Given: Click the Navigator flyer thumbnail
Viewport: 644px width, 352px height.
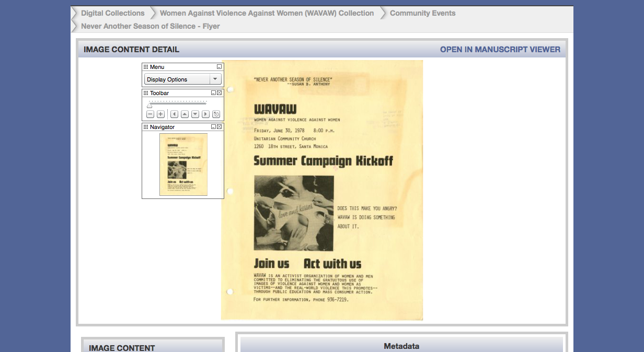Looking at the screenshot, I should (183, 164).
